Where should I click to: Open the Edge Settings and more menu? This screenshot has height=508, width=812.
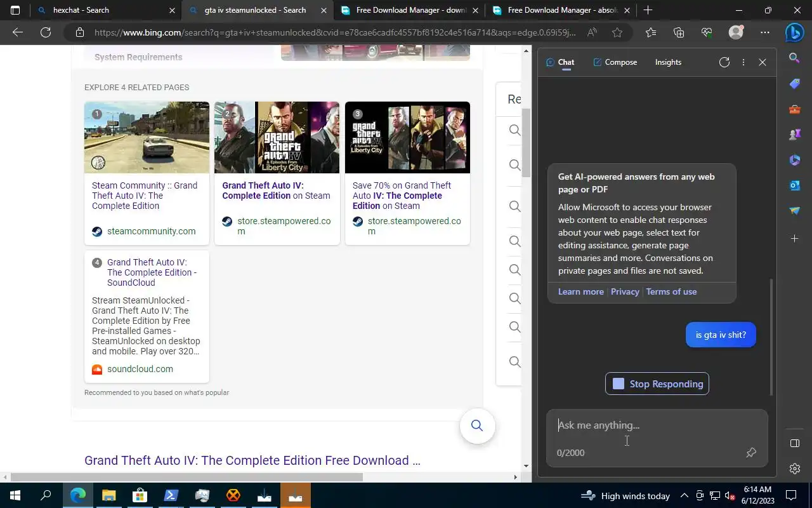[x=765, y=32]
